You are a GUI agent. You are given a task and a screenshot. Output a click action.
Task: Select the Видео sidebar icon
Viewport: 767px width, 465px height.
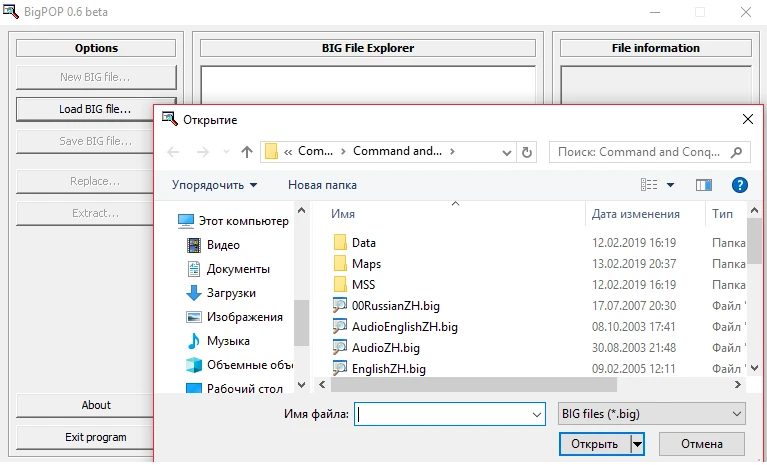click(x=194, y=245)
